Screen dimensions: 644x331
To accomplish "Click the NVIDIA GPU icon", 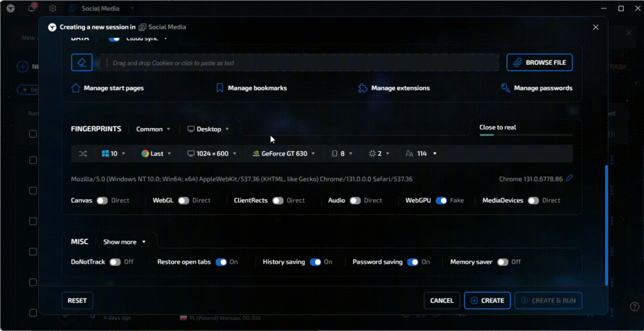I will (x=255, y=153).
